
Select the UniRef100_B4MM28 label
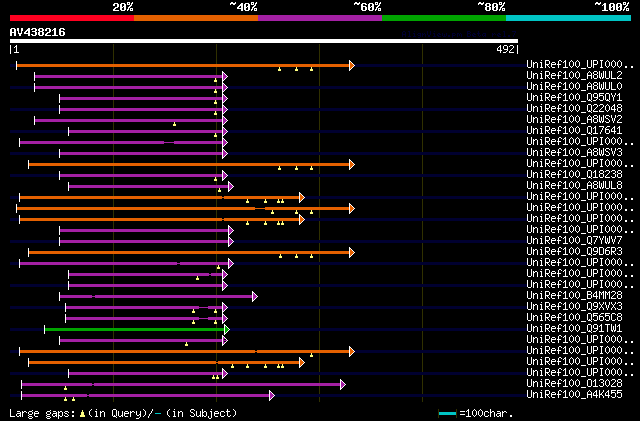[574, 296]
